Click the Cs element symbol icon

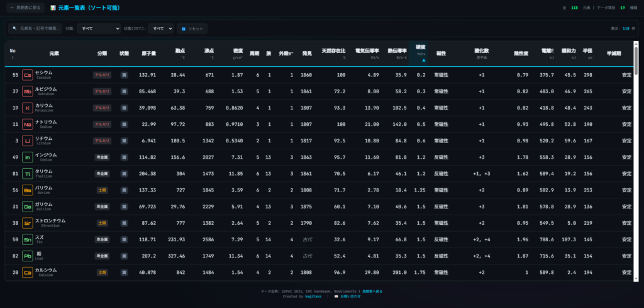(x=27, y=75)
